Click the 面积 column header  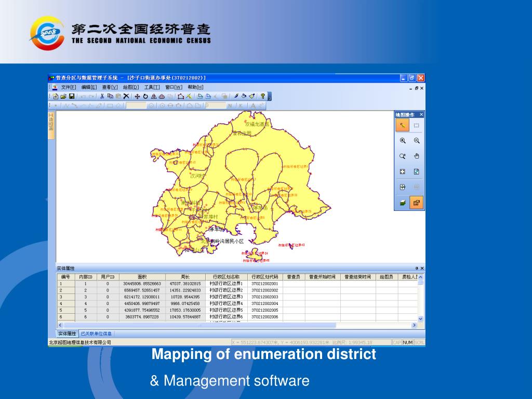(x=142, y=277)
